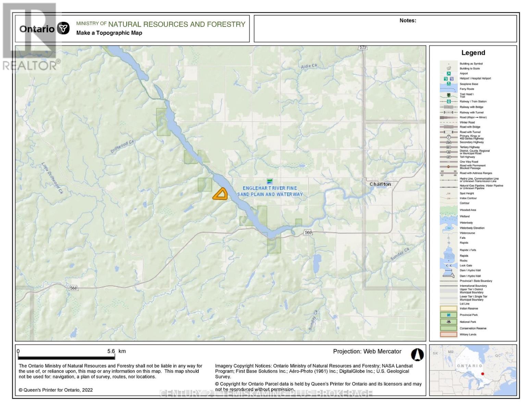Click the Heliport symbol in the legend
Viewport: 532px width, 411px height.
(446, 78)
